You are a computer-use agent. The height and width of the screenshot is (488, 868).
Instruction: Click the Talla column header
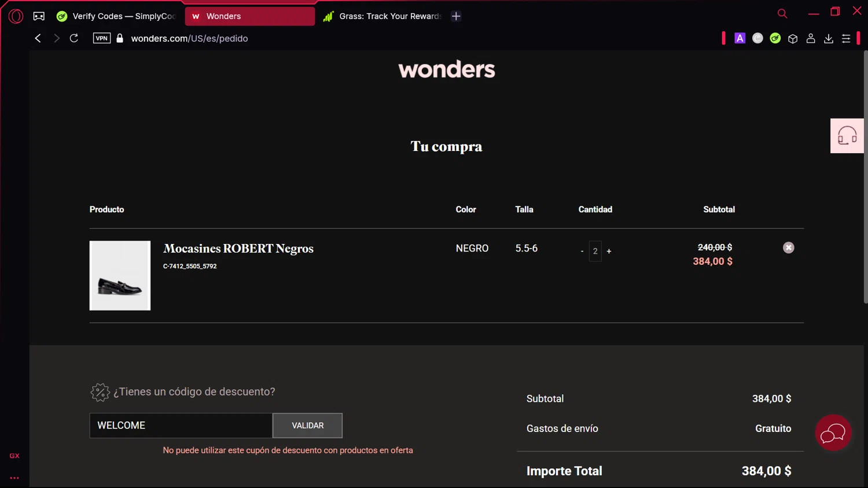524,209
